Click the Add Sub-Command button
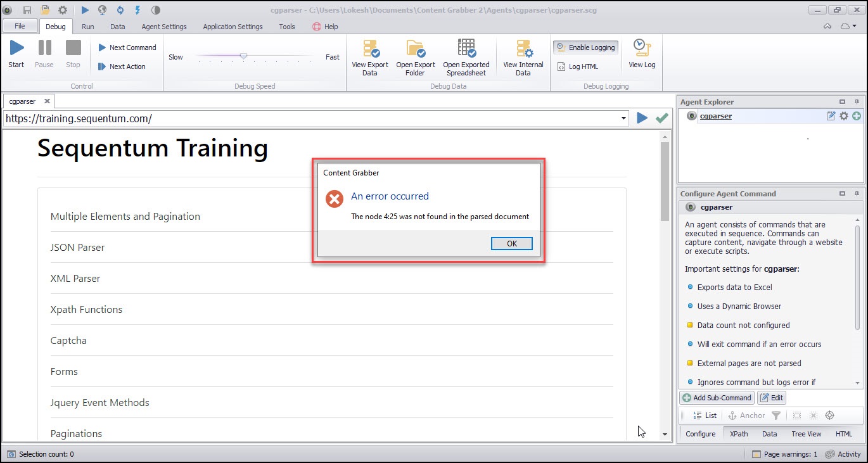 (717, 398)
